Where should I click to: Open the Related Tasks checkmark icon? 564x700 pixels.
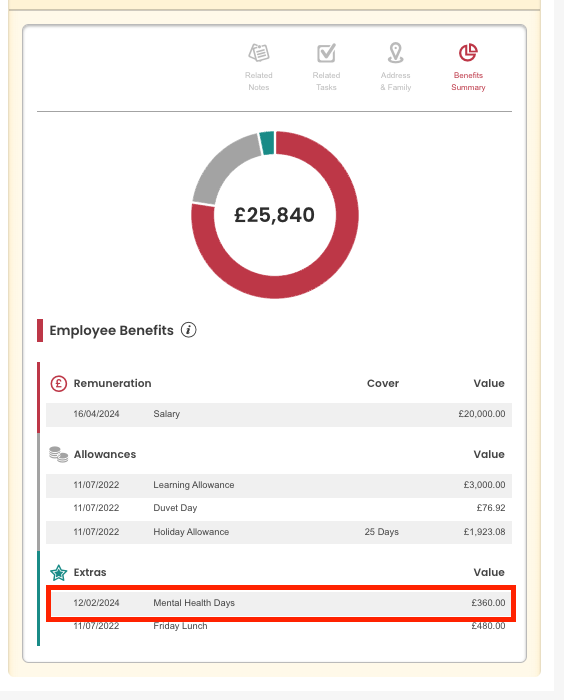point(326,53)
